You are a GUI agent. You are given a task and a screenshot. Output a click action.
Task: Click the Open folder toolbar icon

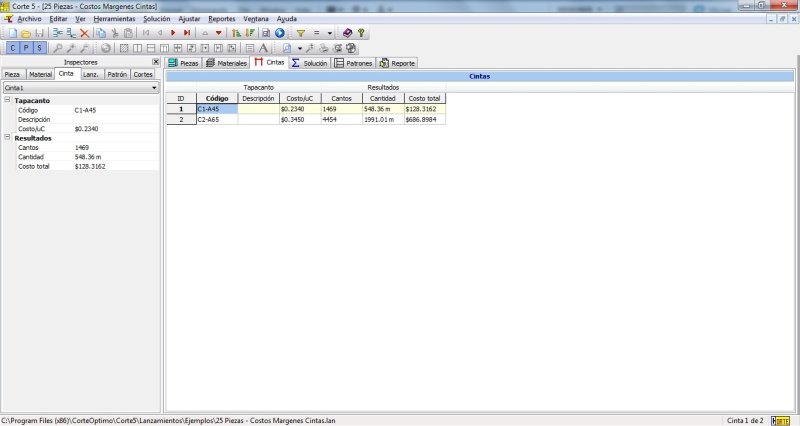pos(25,33)
